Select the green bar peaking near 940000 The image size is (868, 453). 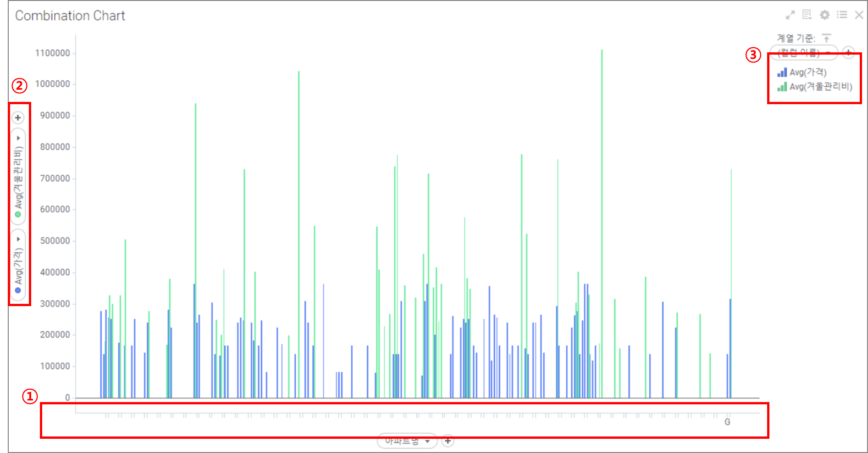(x=195, y=250)
